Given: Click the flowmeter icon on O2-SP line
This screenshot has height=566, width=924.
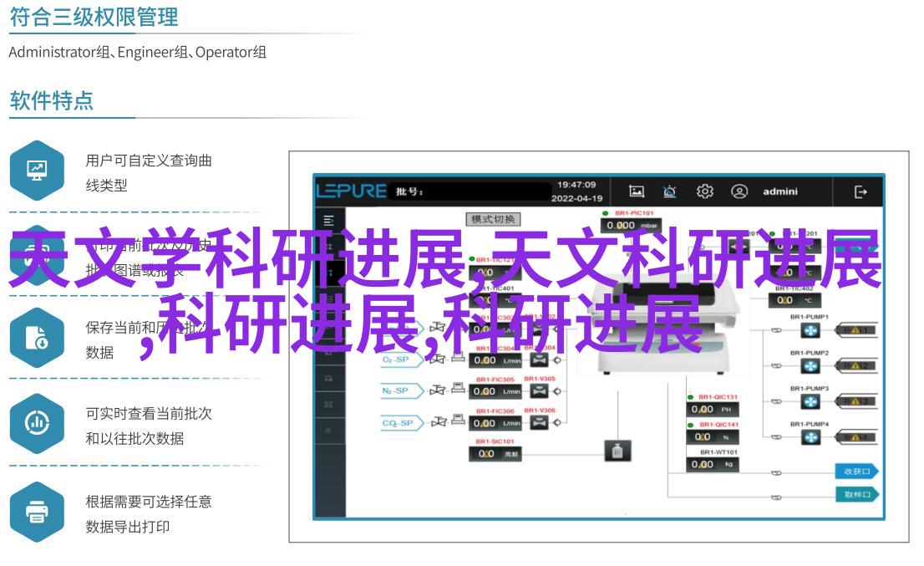Looking at the screenshot, I should 458,357.
